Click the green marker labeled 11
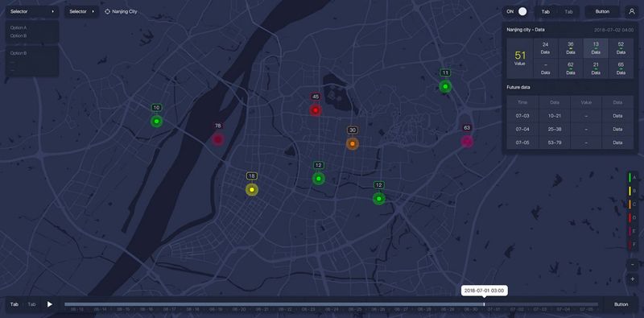The width and height of the screenshot is (644, 318). [445, 87]
